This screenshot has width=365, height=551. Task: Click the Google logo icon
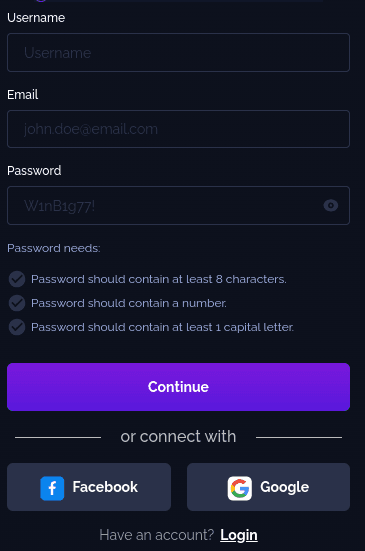240,488
